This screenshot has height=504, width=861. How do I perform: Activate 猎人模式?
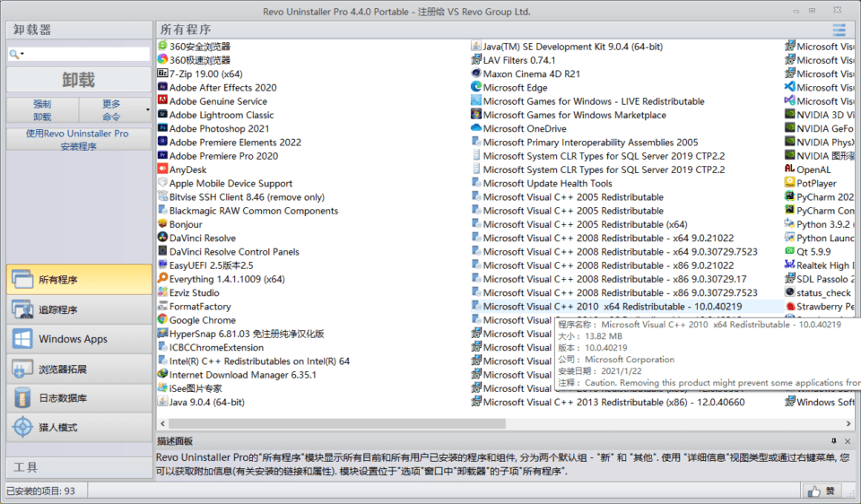[79, 427]
